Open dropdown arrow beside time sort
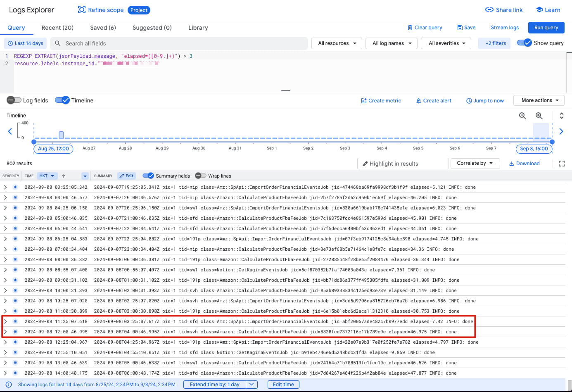This screenshot has height=392, width=572. pos(85,176)
